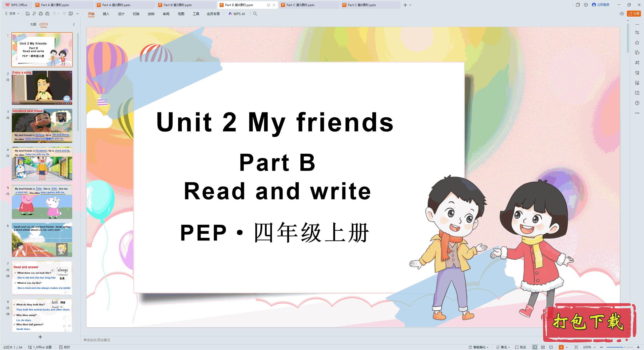The image size is (644, 350).
Task: Open the 设计 ribbon tab
Action: pyautogui.click(x=121, y=14)
